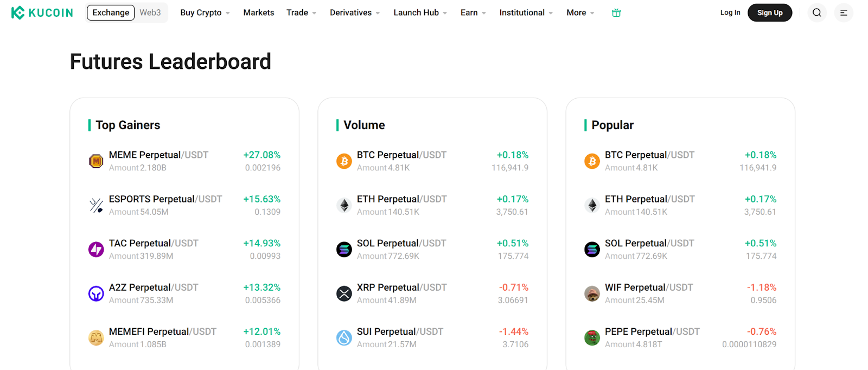
Task: Click the ETH coin icon under Popular
Action: click(591, 205)
